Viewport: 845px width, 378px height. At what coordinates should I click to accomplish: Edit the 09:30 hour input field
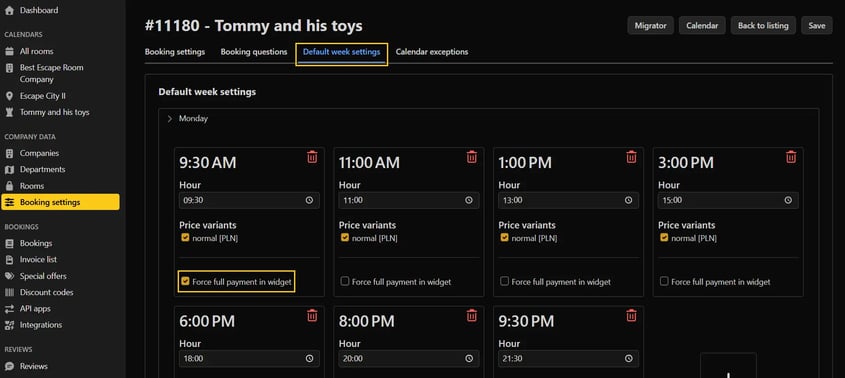[x=250, y=200]
